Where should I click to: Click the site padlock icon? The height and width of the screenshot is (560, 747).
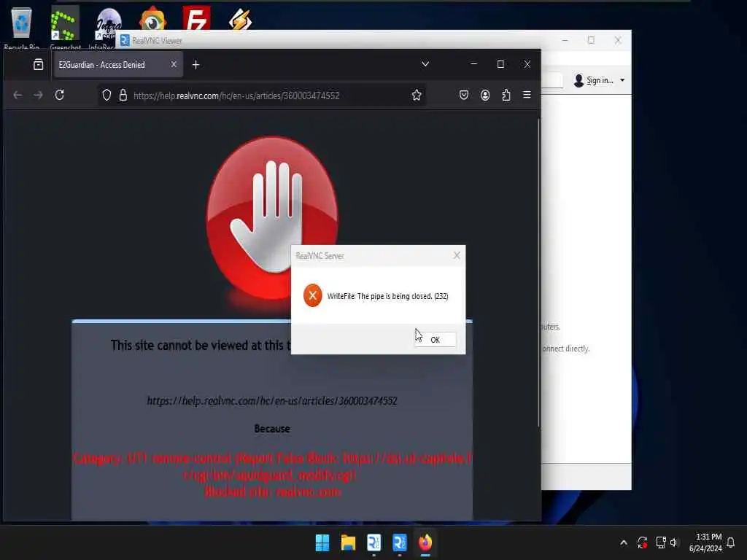click(123, 96)
